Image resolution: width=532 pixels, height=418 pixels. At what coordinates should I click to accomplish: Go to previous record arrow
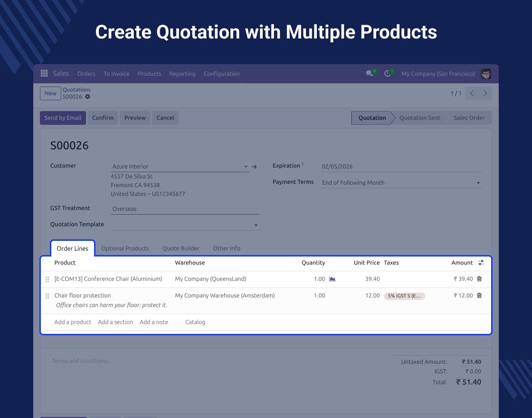point(472,93)
